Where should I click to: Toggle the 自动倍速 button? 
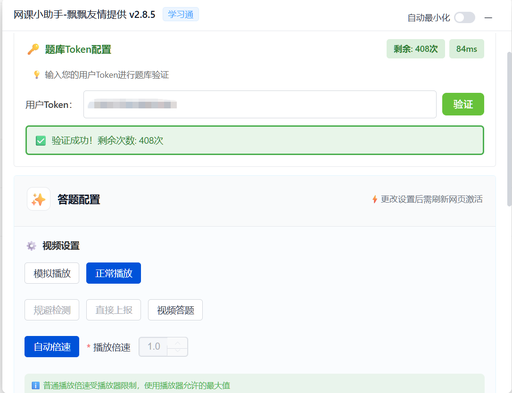[x=52, y=347]
